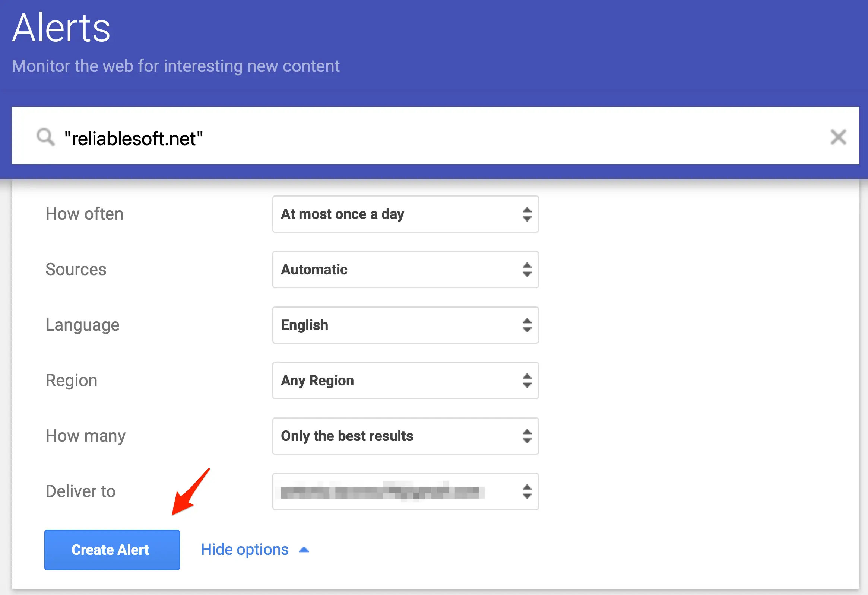The width and height of the screenshot is (868, 595).
Task: Click the arrows on Language dropdown
Action: coord(527,325)
